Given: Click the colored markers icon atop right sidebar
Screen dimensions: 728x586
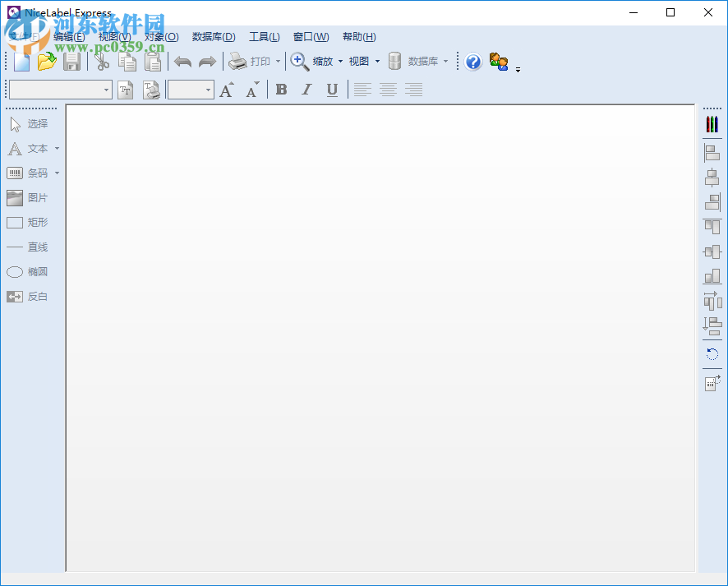Looking at the screenshot, I should click(x=712, y=123).
